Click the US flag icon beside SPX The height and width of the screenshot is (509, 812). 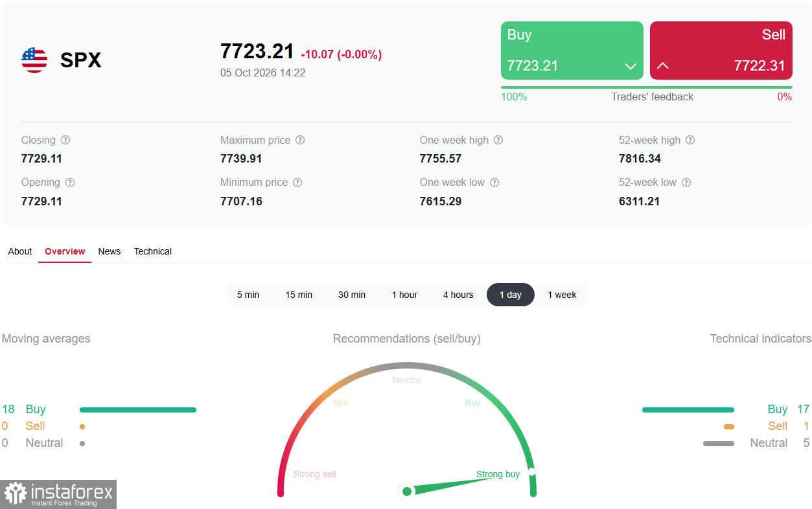tap(34, 60)
